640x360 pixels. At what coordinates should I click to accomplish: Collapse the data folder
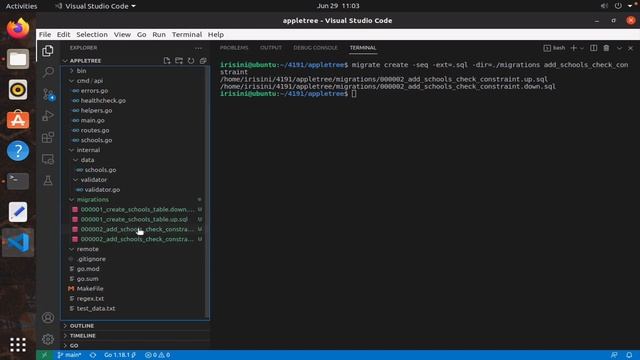(87, 160)
